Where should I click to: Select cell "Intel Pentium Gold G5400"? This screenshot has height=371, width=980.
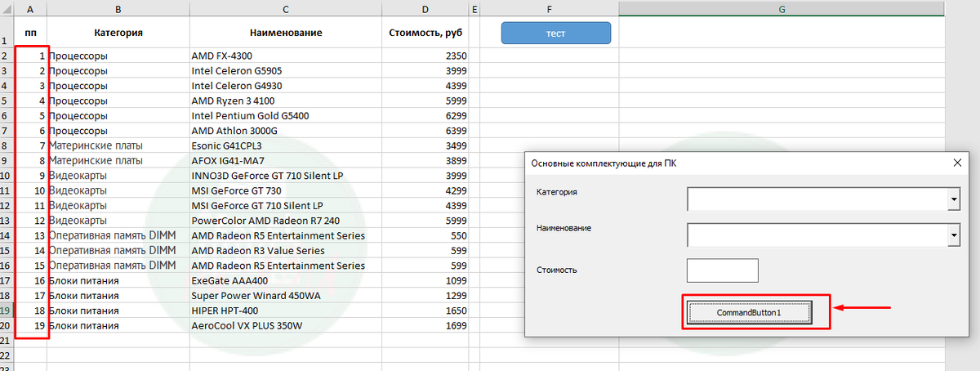[286, 115]
